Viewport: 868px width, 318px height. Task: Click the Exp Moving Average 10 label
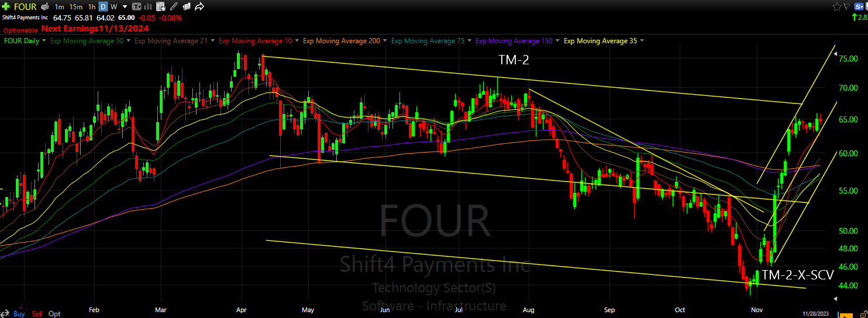[255, 41]
